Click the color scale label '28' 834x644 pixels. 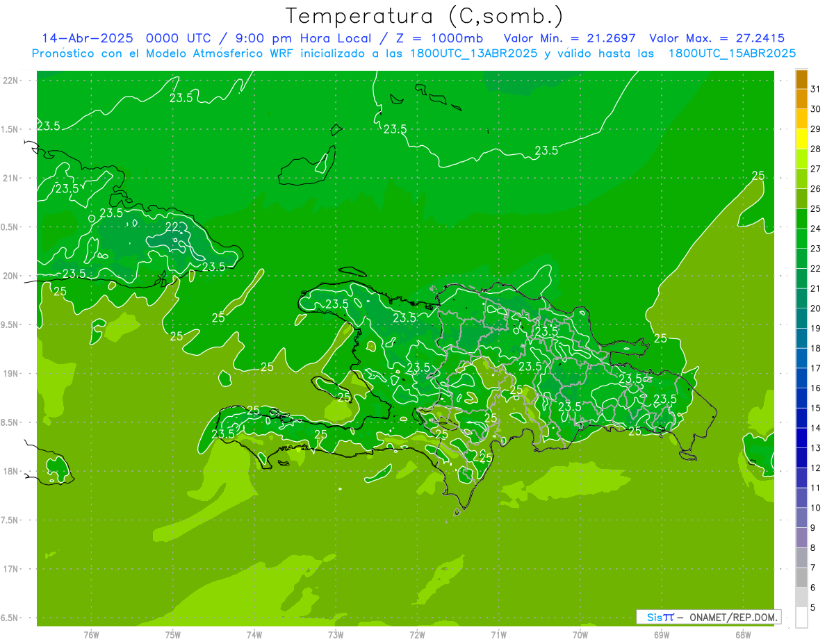(x=816, y=149)
